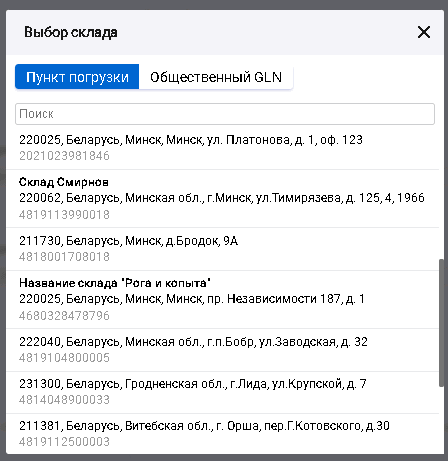Click the warehouse list scrollbar thumb
Image resolution: width=448 pixels, height=461 pixels.
442,323
